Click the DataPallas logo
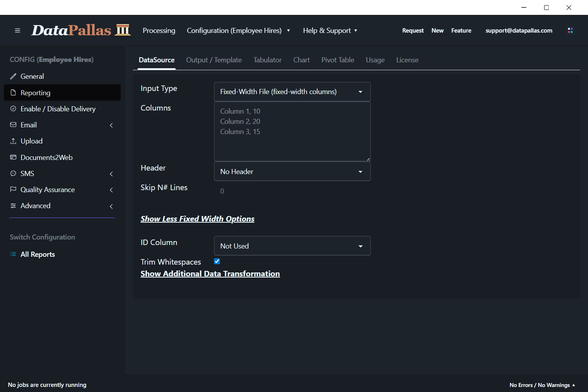 (81, 30)
